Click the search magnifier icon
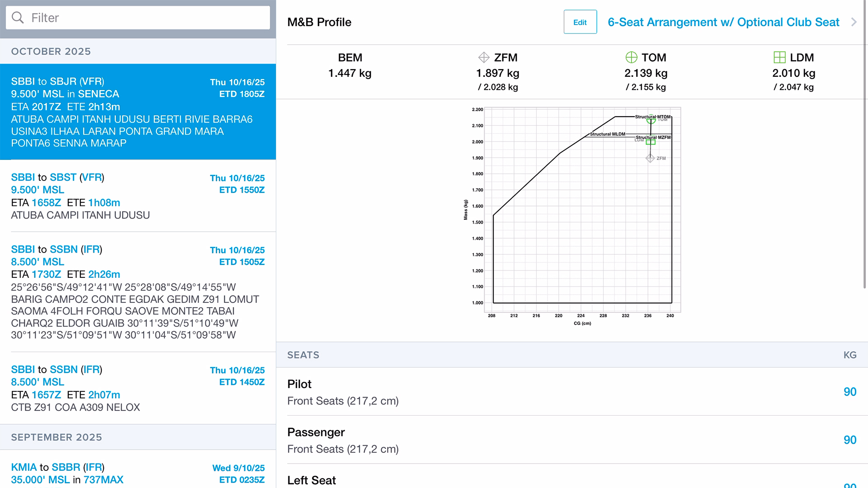The image size is (868, 488). point(18,18)
